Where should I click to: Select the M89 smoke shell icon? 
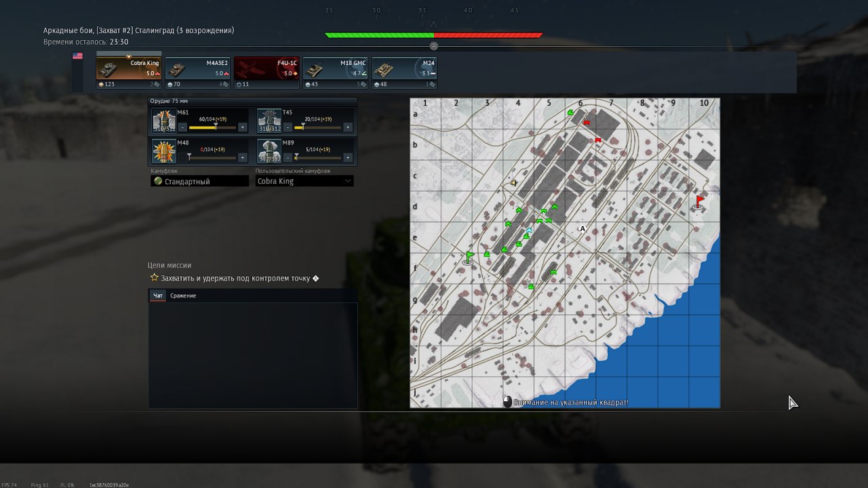click(269, 150)
